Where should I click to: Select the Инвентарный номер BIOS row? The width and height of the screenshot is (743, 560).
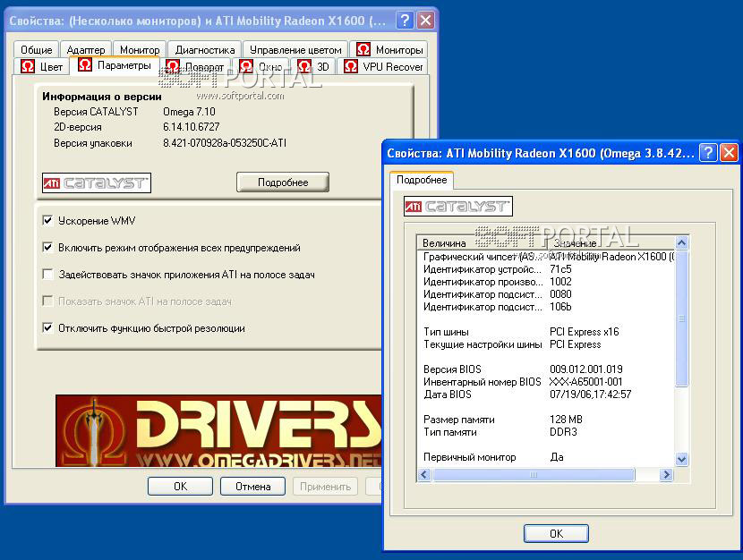[x=546, y=382]
